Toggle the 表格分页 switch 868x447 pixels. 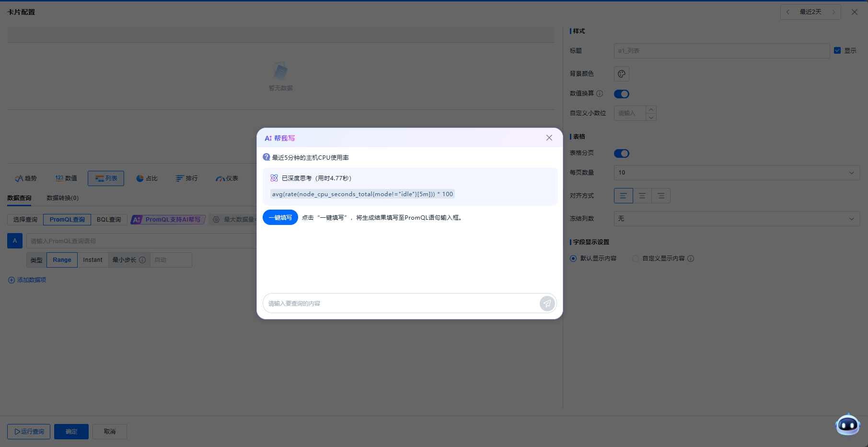coord(622,153)
